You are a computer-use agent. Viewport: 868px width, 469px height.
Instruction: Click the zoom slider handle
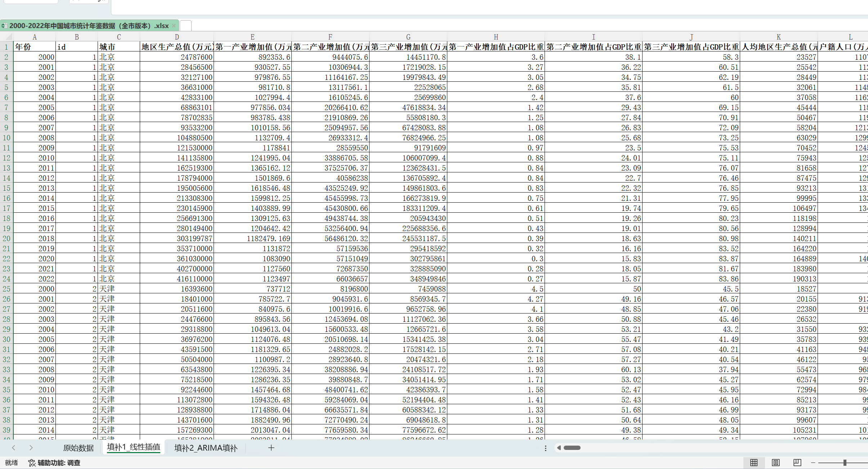click(845, 463)
